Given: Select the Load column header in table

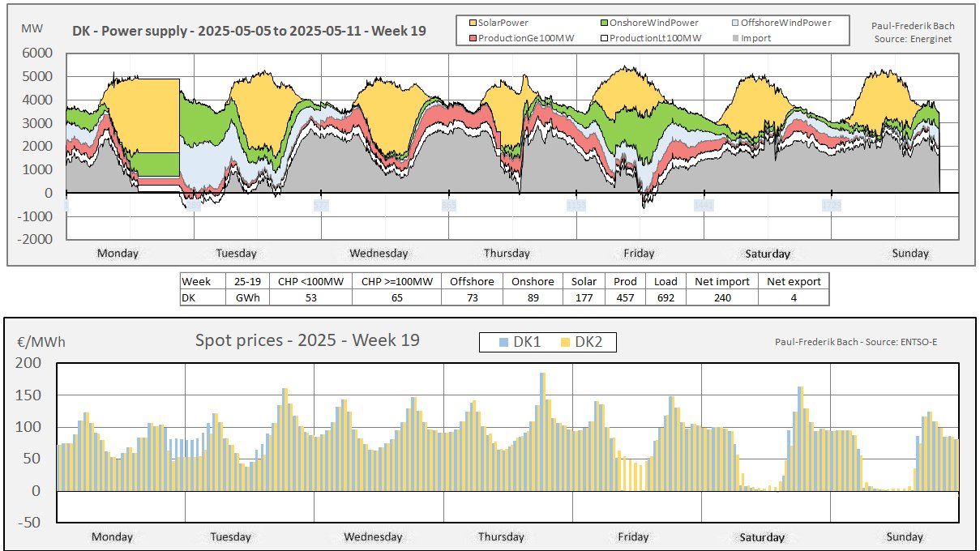Looking at the screenshot, I should coord(665,281).
